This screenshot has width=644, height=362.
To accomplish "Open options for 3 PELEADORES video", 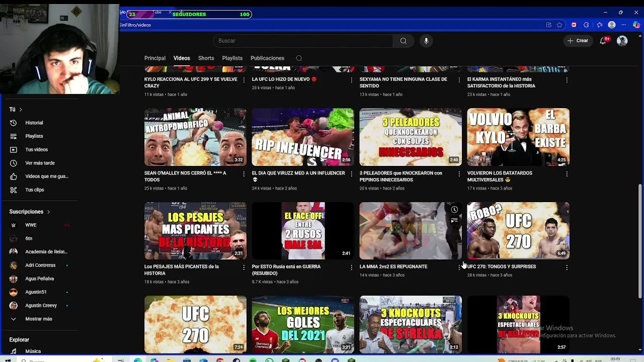I will [459, 174].
